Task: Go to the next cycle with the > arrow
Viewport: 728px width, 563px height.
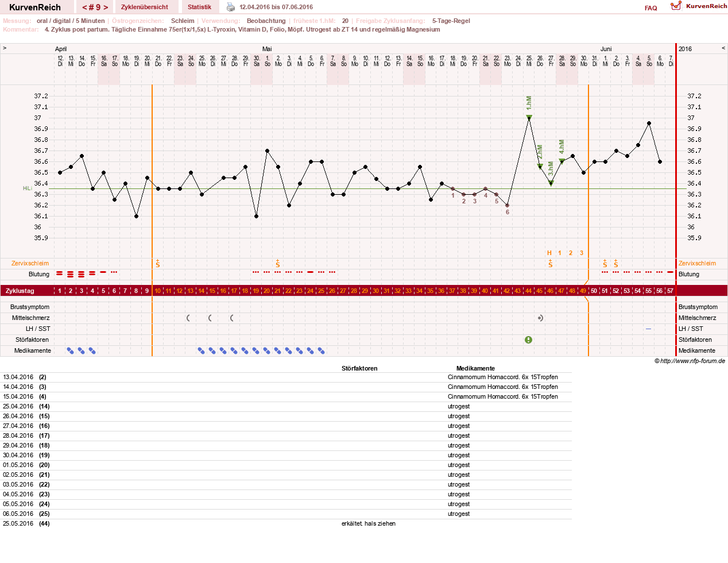Action: [x=106, y=7]
